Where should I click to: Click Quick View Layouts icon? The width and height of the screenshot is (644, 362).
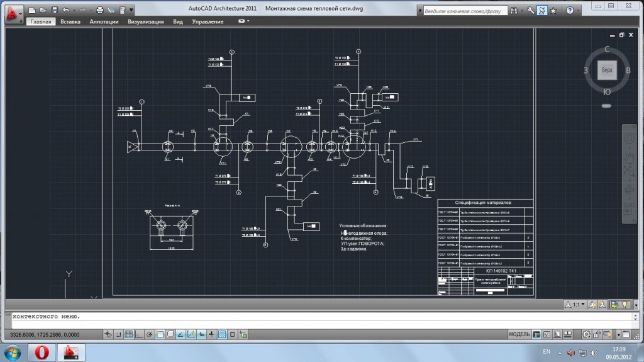coord(557,334)
